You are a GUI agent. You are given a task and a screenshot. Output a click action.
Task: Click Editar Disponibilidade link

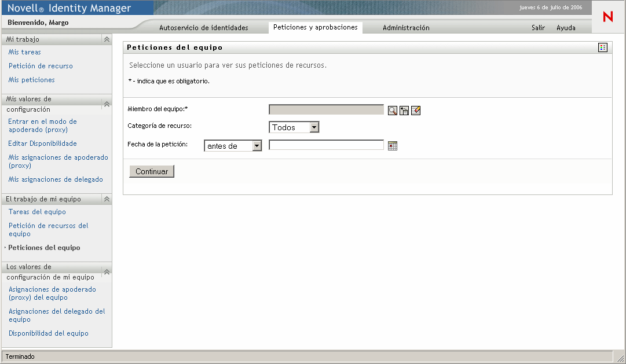click(x=42, y=144)
